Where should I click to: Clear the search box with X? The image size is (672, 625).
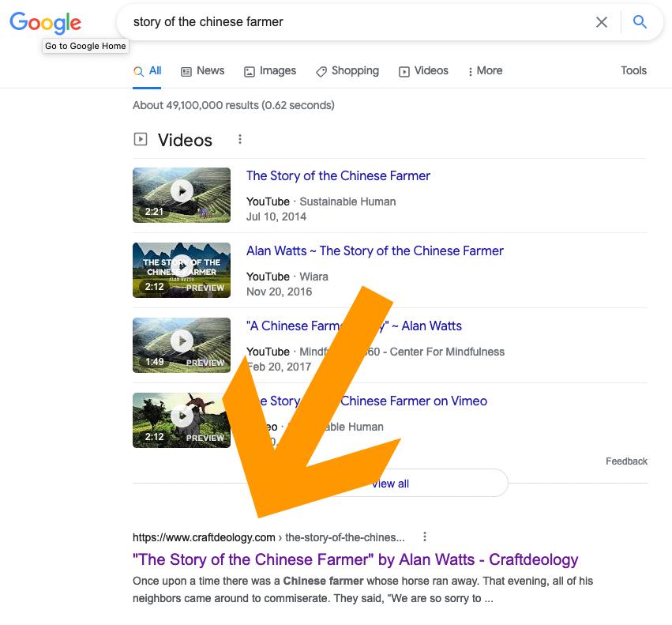click(x=602, y=22)
